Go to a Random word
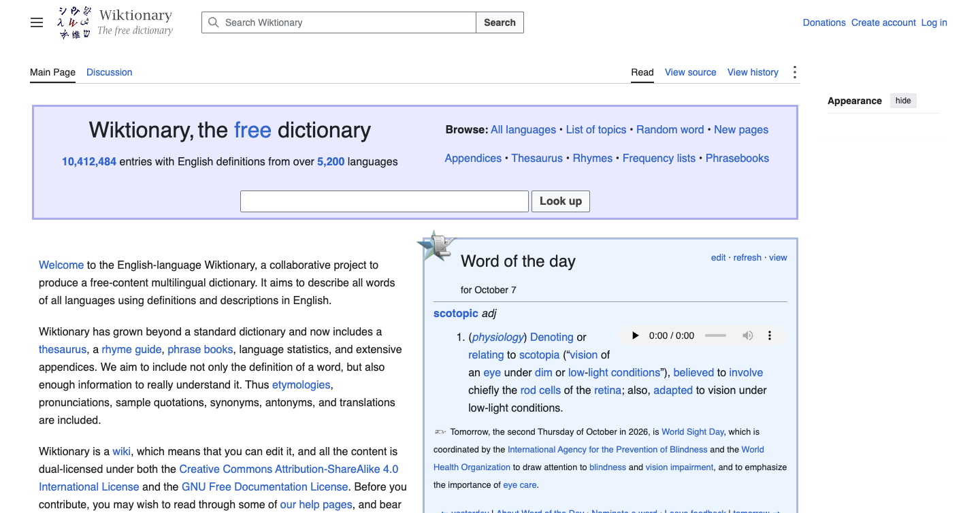This screenshot has width=980, height=513. point(670,130)
